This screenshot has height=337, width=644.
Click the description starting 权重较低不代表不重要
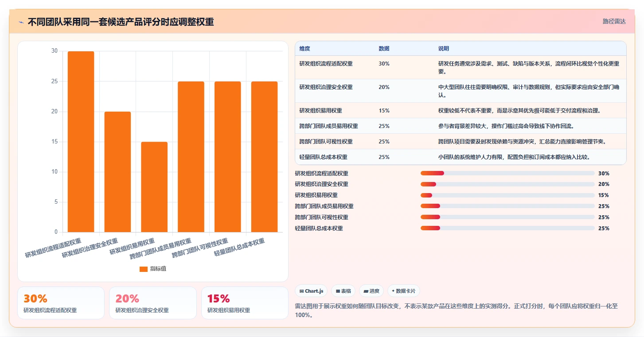click(x=519, y=111)
